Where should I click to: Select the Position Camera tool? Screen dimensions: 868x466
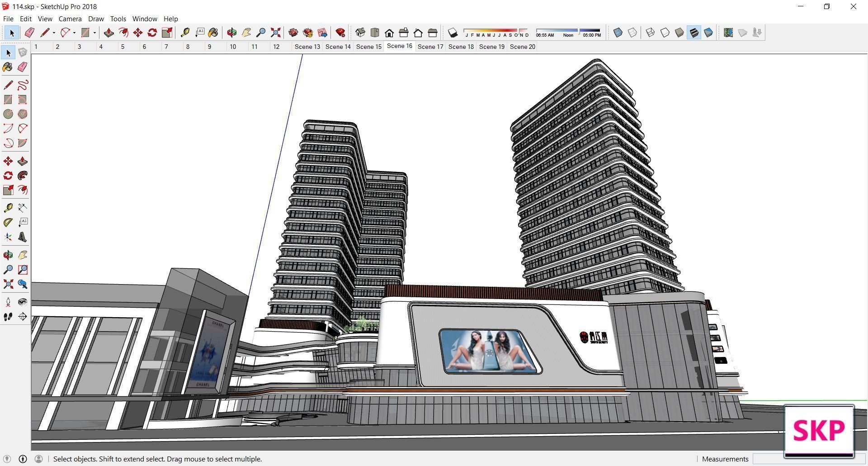[8, 302]
